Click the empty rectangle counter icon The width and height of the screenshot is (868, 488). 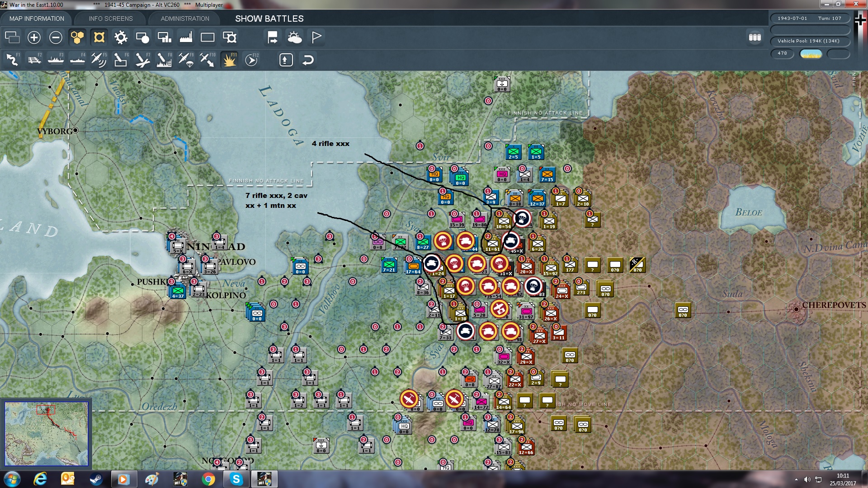click(x=208, y=37)
